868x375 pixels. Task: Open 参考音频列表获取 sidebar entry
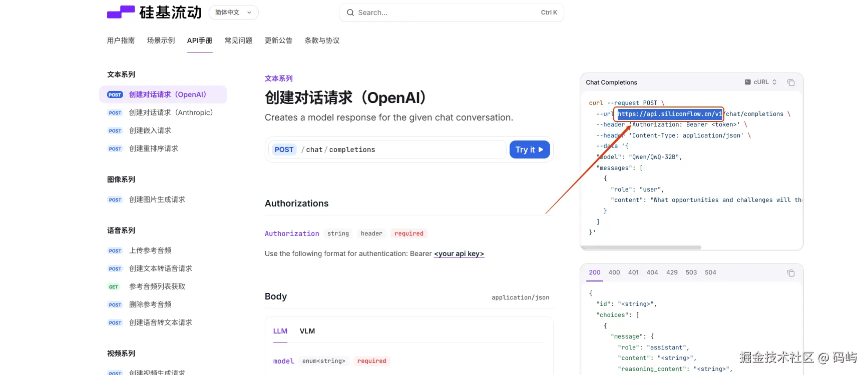point(163,286)
